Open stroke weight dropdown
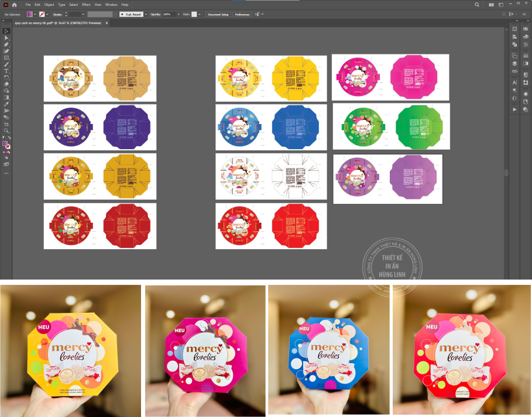Screen dimensions: 532x417 click(x=83, y=14)
